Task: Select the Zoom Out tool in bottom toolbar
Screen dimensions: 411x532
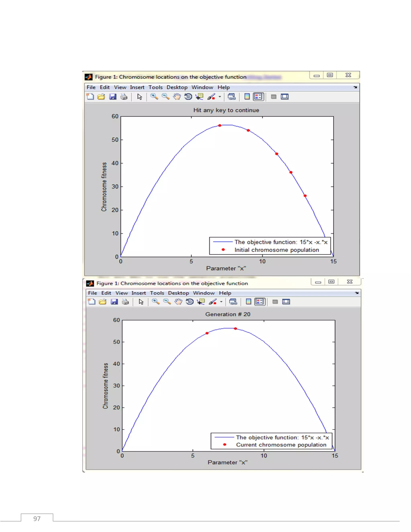Action: click(x=167, y=302)
